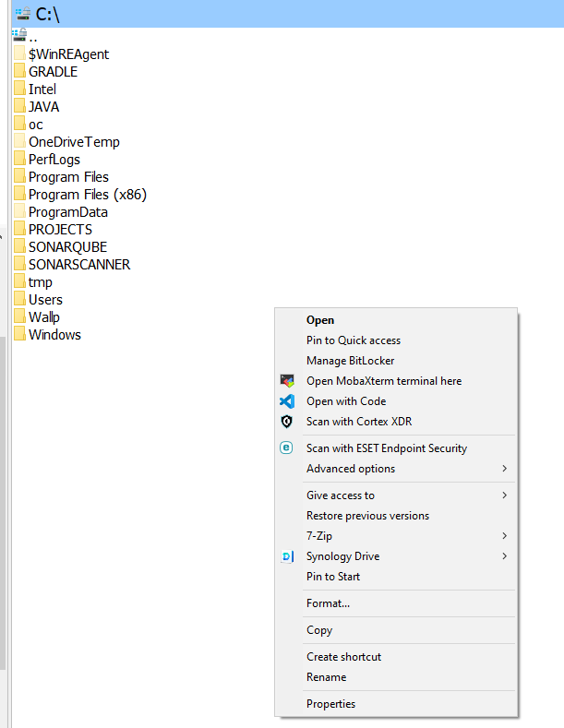564x728 pixels.
Task: Click the parent directory '..' drive icon
Action: click(20, 35)
